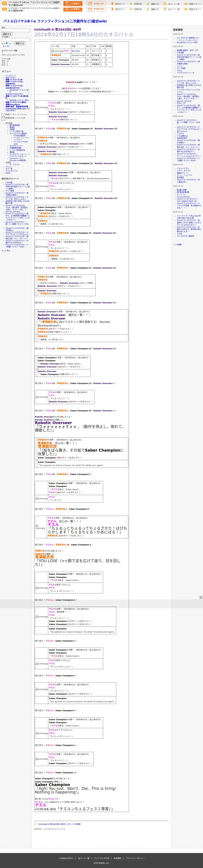The height and width of the screenshot is (868, 203).
Task: Open 代理編集依頼板 link
Action: click(15, 148)
